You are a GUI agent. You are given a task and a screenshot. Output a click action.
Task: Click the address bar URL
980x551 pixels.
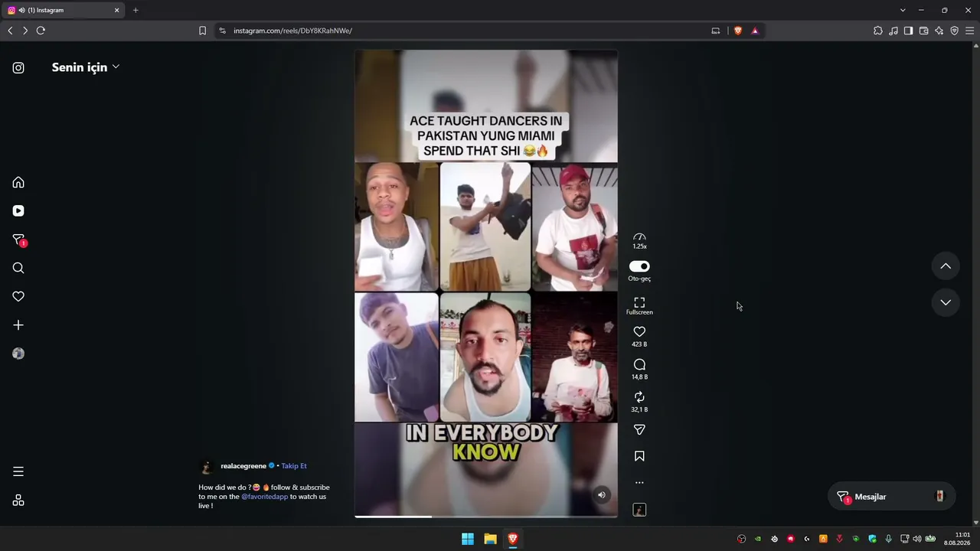[292, 31]
